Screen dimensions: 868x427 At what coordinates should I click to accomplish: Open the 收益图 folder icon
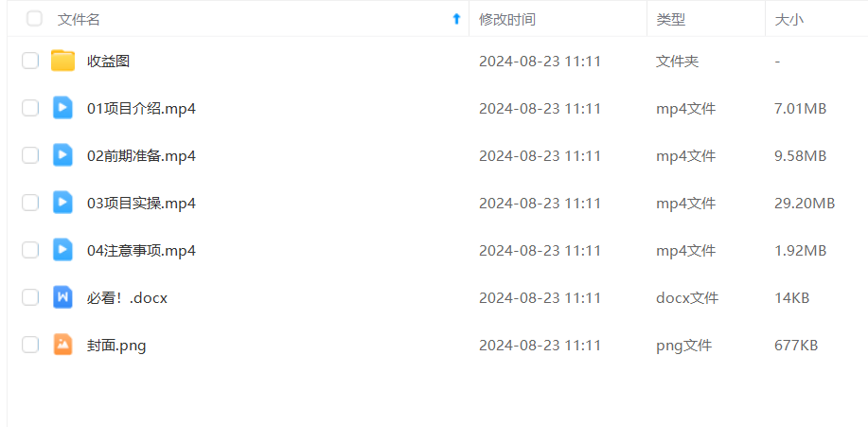coord(62,61)
